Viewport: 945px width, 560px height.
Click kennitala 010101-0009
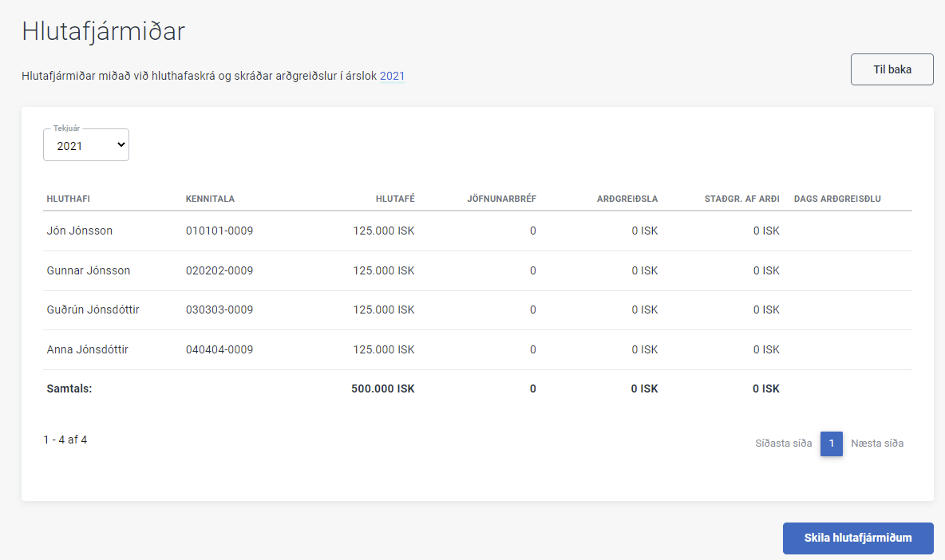219,231
